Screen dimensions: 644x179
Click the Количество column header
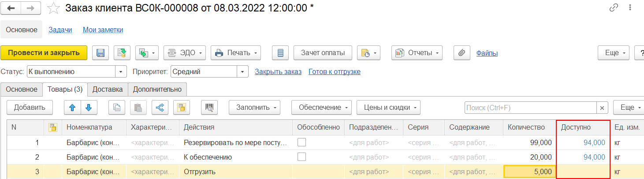pyautogui.click(x=529, y=127)
